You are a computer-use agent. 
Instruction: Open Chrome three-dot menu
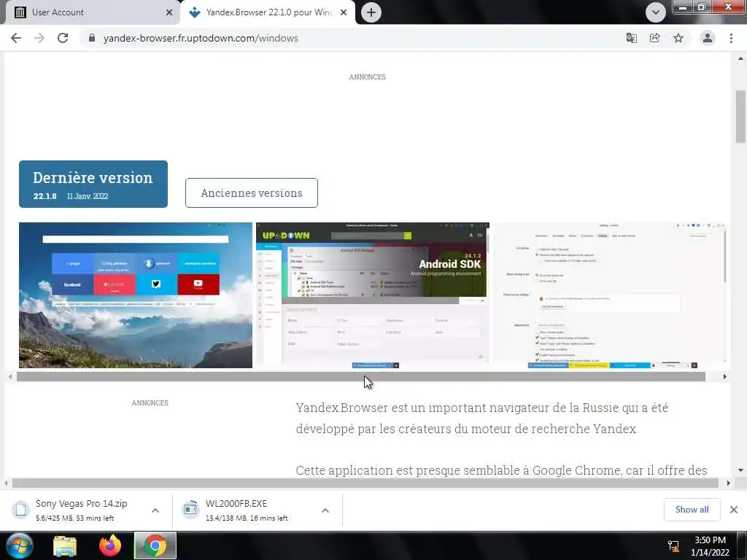click(731, 38)
